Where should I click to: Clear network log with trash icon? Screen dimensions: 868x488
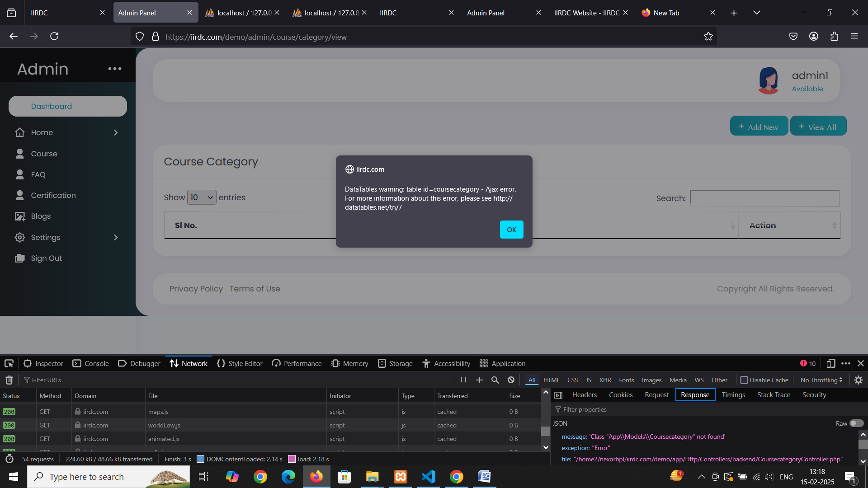tap(9, 380)
